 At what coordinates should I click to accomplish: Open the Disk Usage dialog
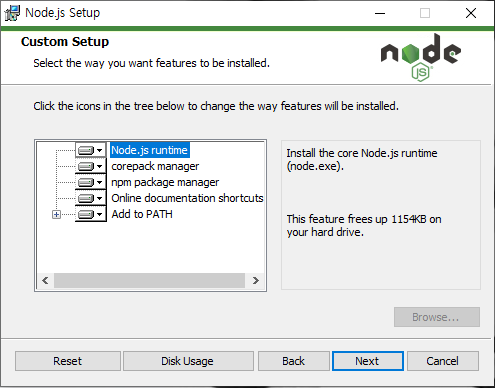click(x=188, y=361)
